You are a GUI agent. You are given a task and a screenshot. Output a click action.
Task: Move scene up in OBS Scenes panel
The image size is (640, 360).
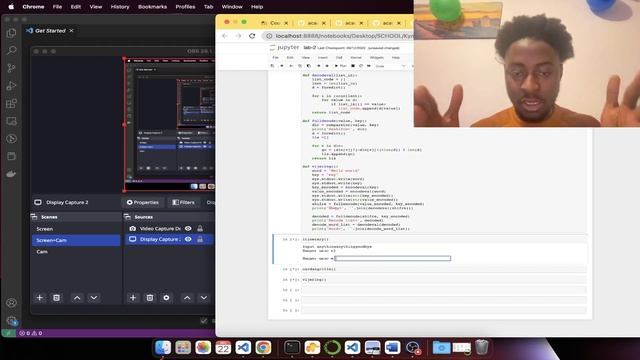[77, 298]
